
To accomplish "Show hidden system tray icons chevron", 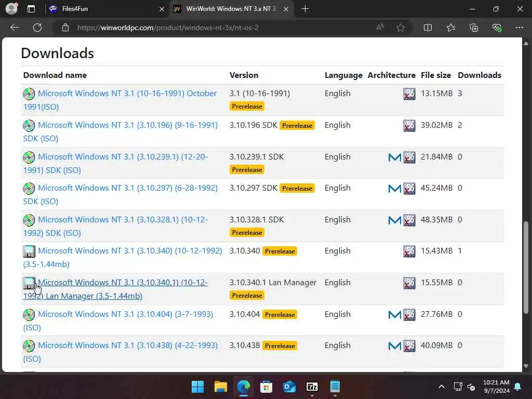I will pyautogui.click(x=442, y=387).
